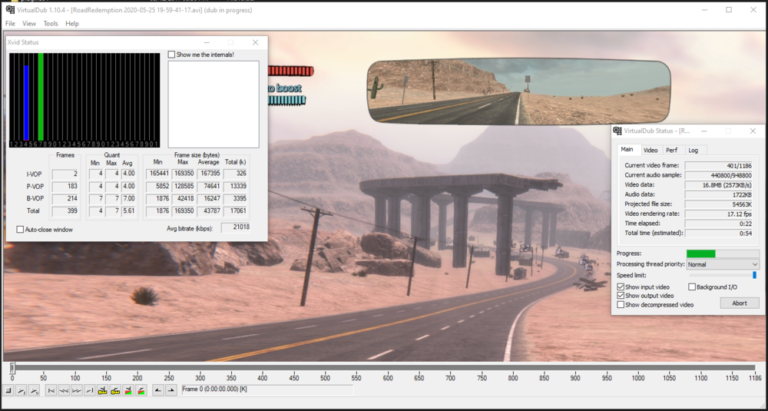
Task: Click the P-VOP frames value 183
Action: tap(65, 186)
